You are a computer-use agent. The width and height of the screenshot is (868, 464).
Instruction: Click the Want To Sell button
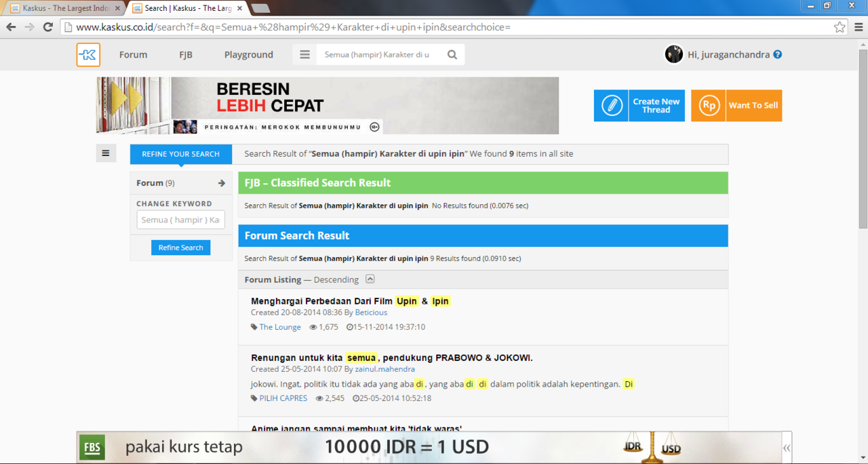click(736, 106)
